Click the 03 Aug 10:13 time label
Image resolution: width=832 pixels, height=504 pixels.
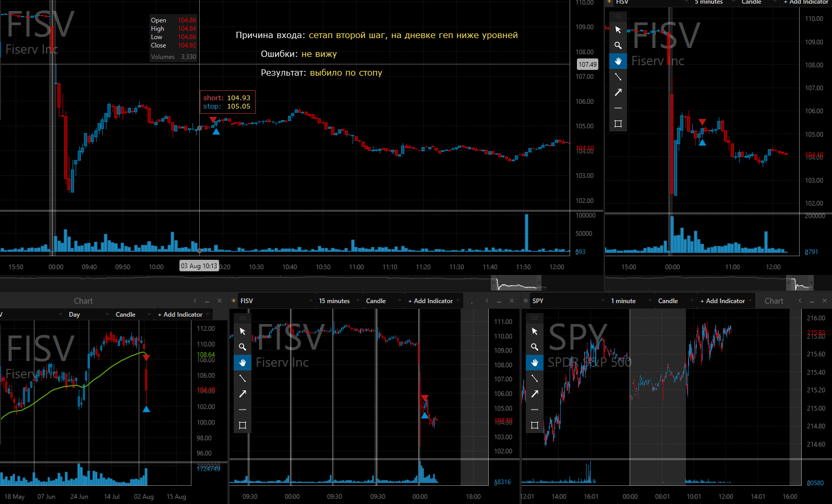tap(199, 266)
